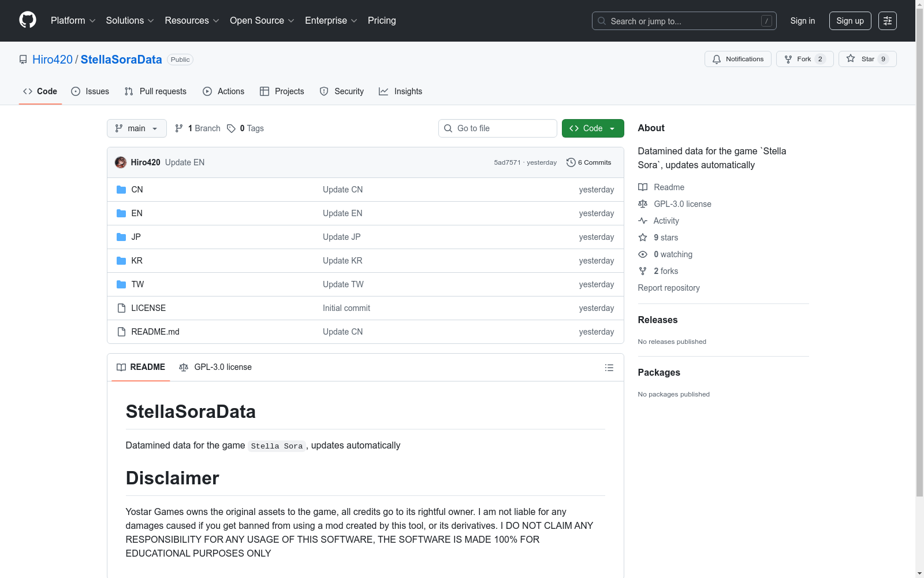924x578 pixels.
Task: Expand the Open Source menu
Action: pos(262,21)
